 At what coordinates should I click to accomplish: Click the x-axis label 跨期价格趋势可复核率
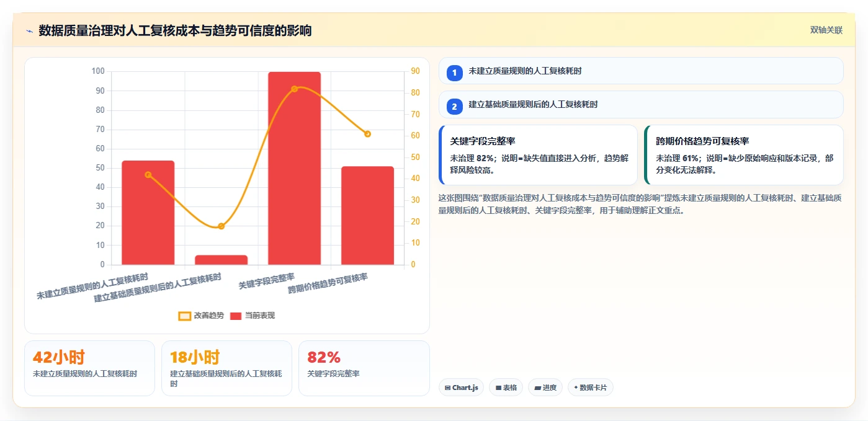(x=328, y=284)
